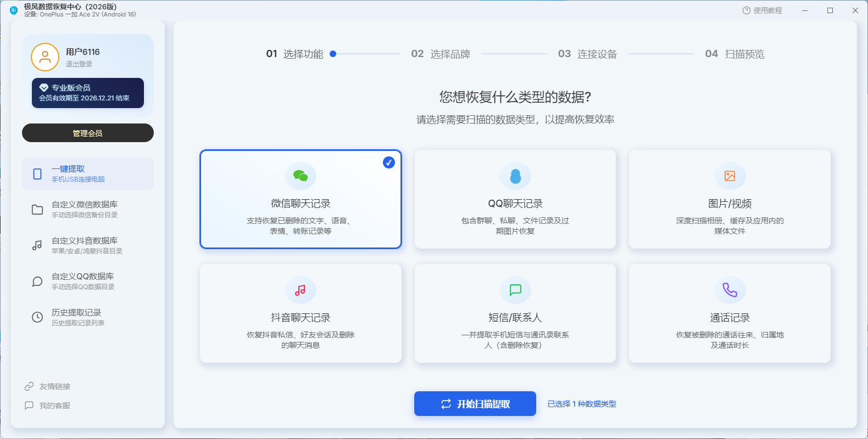Go to step 01 选择功能

coord(294,54)
